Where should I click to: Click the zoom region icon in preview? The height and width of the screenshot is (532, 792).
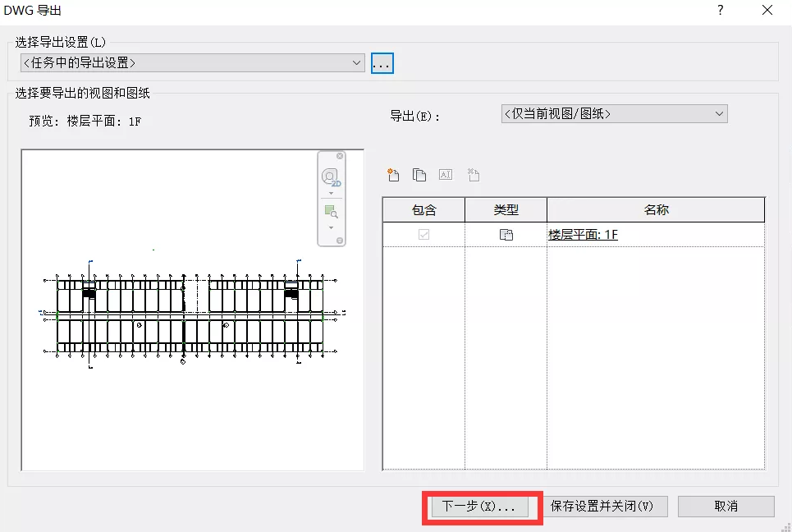[x=331, y=211]
